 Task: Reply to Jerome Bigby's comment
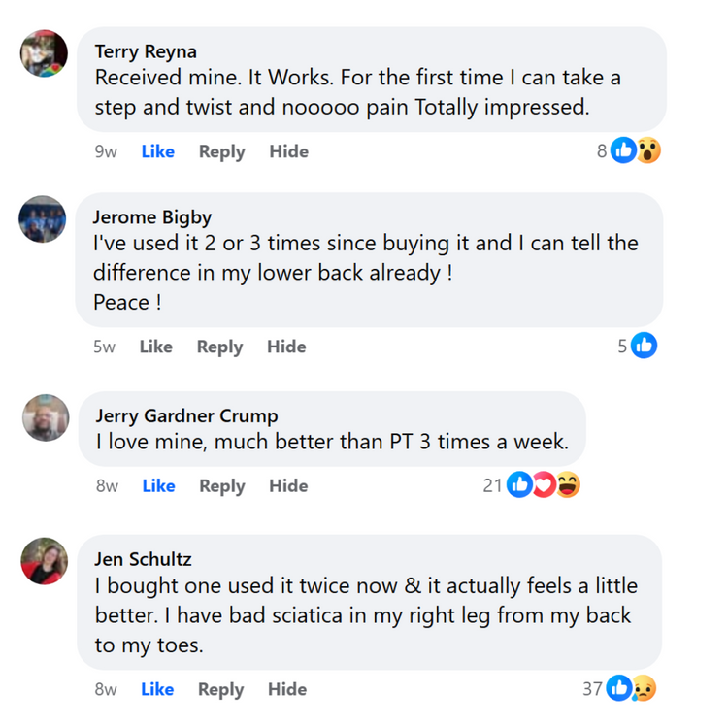click(x=219, y=347)
